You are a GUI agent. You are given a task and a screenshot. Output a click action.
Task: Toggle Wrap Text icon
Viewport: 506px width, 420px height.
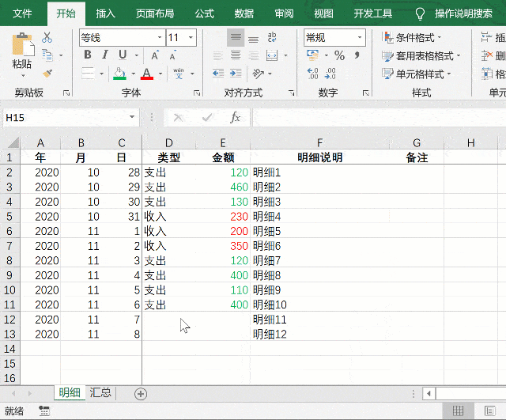[272, 37]
